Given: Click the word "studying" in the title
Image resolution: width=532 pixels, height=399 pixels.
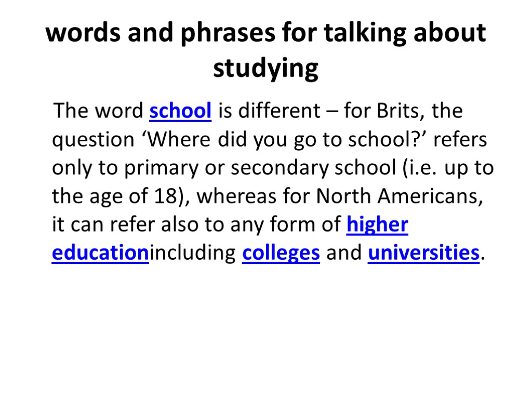Looking at the screenshot, I should pos(265,69).
